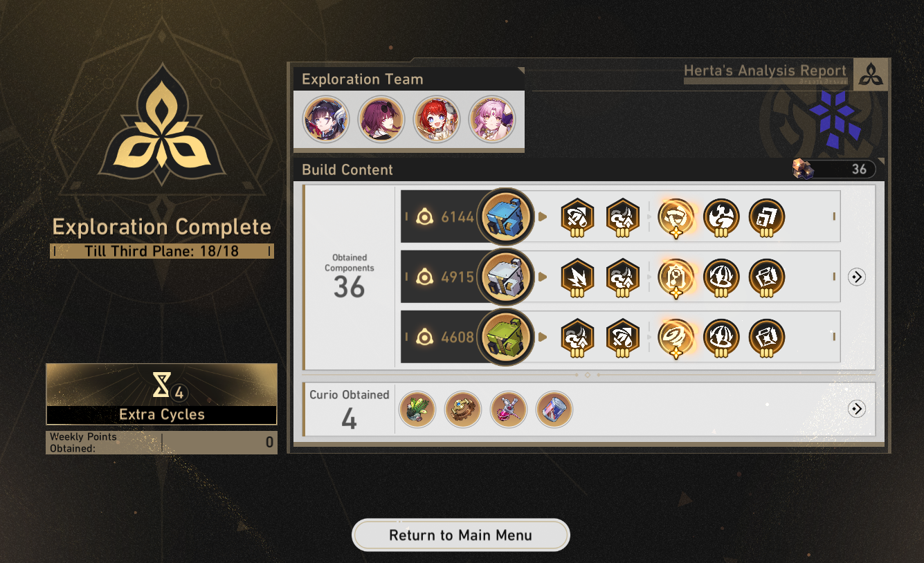Select the first exploration team character portrait
This screenshot has height=563, width=924.
(326, 119)
